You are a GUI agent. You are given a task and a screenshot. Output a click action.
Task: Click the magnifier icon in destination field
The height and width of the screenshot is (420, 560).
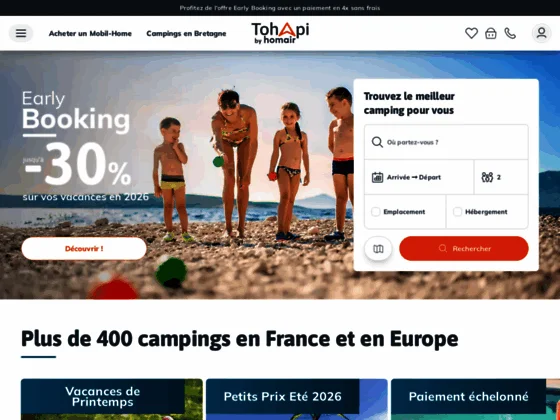tap(377, 142)
